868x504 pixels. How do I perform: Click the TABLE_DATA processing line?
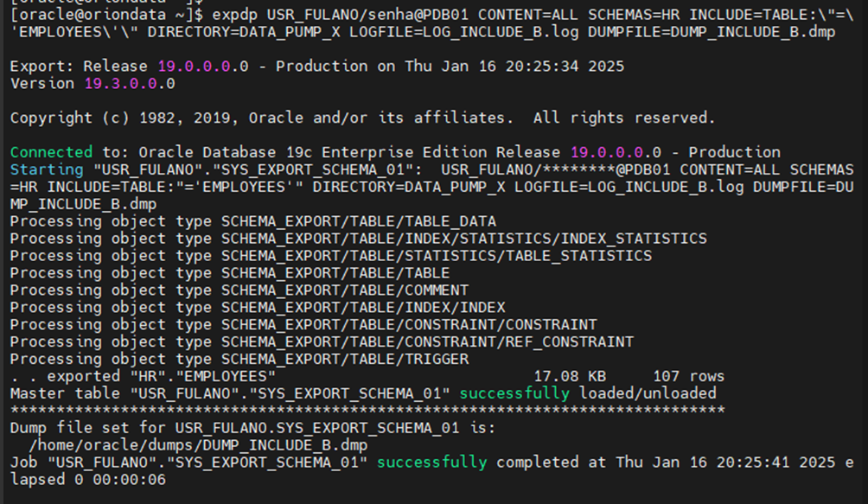(252, 221)
